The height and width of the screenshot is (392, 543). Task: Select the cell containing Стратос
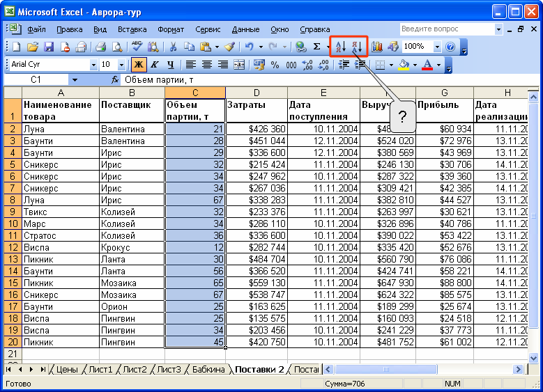(x=61, y=235)
